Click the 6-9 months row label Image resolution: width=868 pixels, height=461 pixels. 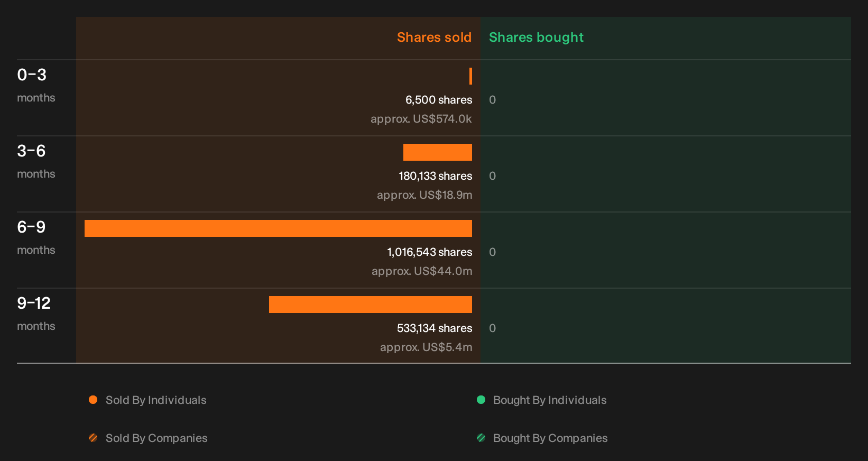click(36, 237)
